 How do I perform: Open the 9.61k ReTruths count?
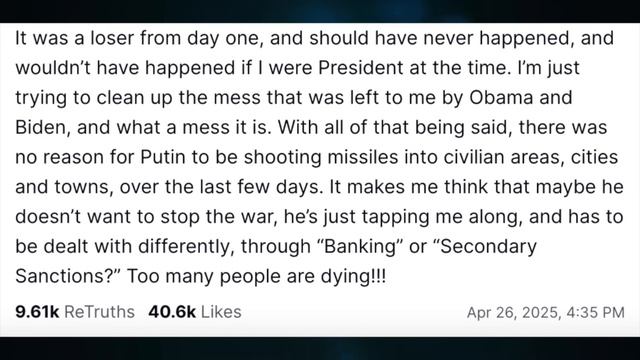pyautogui.click(x=75, y=312)
